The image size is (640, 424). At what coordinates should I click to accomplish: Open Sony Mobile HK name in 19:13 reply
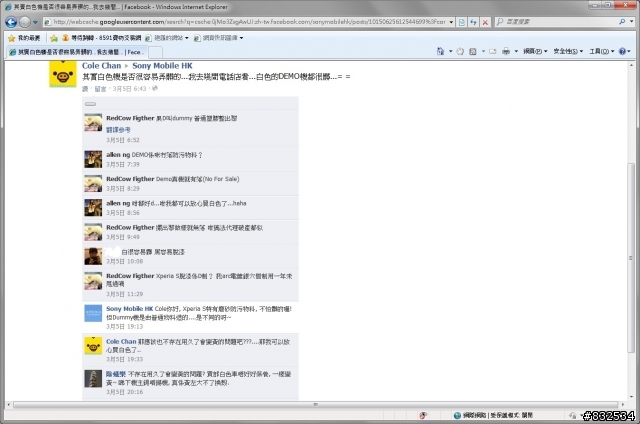(x=129, y=309)
